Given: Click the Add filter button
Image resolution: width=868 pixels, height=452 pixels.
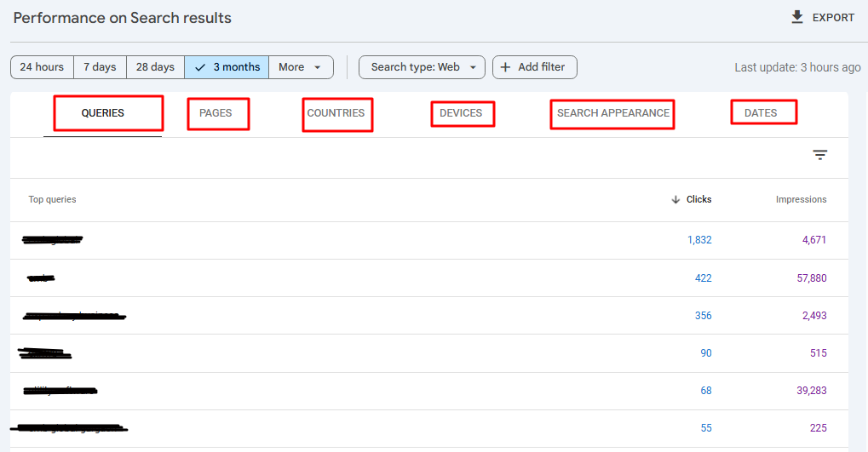Looking at the screenshot, I should (535, 67).
